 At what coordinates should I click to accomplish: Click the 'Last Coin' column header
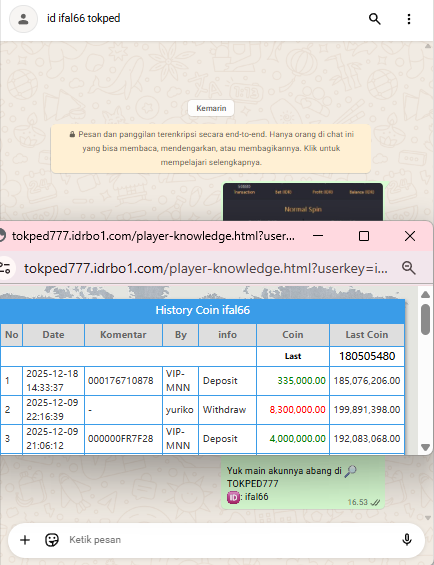(367, 335)
